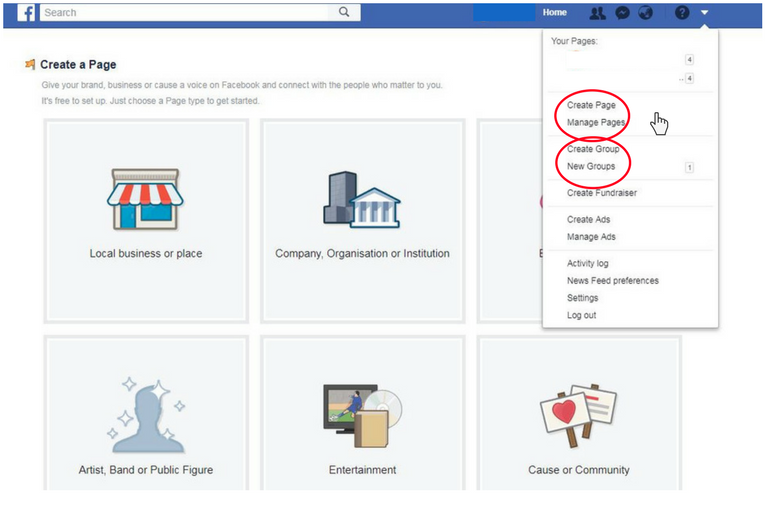770x510 pixels.
Task: Select Local business or place label
Action: (146, 254)
